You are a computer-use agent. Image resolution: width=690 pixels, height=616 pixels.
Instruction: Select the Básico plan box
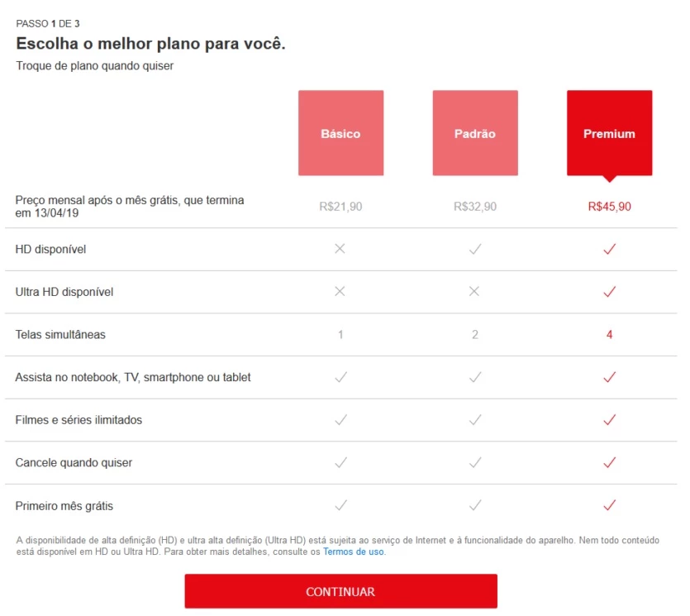(x=340, y=133)
